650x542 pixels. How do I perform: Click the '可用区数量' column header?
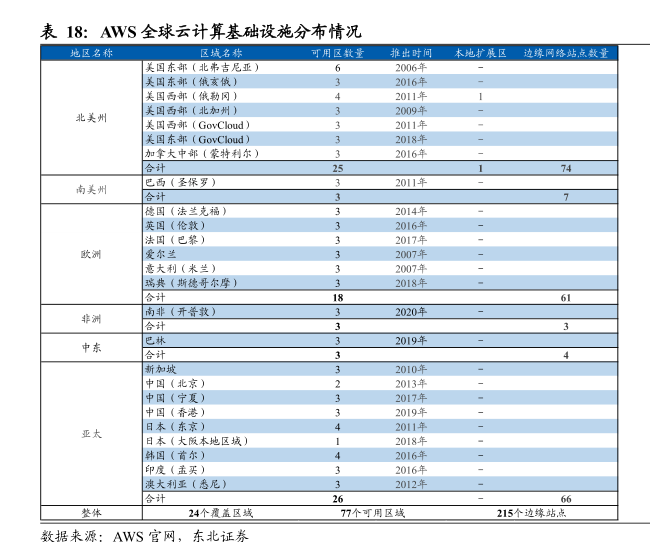pyautogui.click(x=337, y=52)
